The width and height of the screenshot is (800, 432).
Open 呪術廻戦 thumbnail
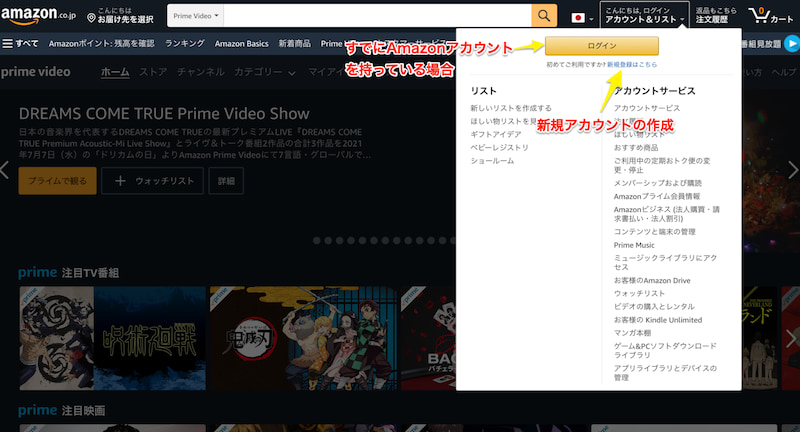pos(113,338)
